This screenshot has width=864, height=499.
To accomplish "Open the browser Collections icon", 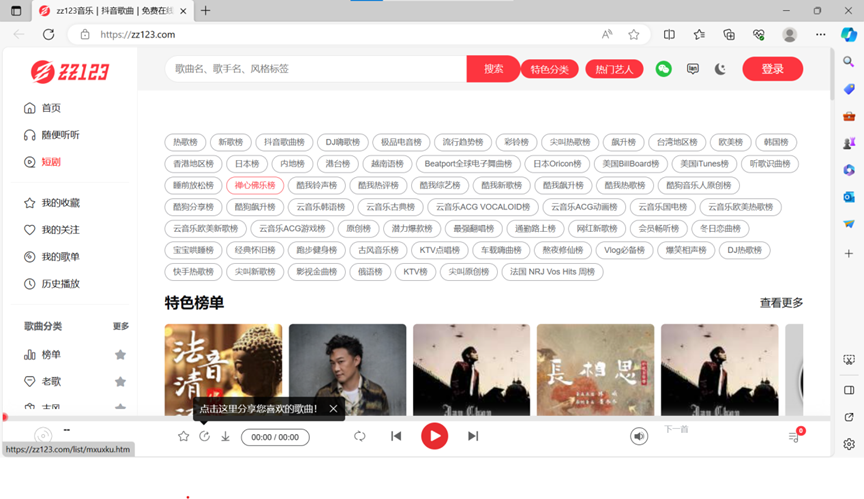I will tap(729, 34).
